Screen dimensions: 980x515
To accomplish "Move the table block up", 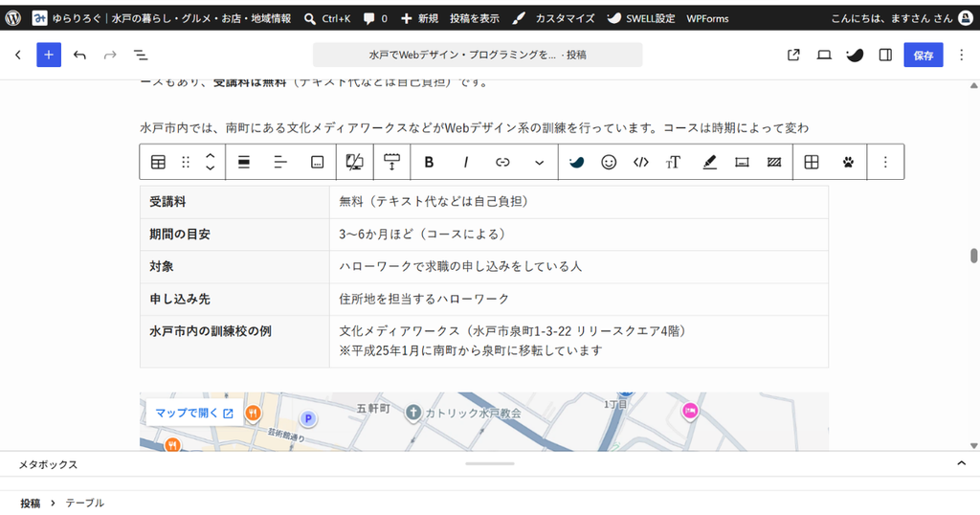I will click(x=211, y=156).
